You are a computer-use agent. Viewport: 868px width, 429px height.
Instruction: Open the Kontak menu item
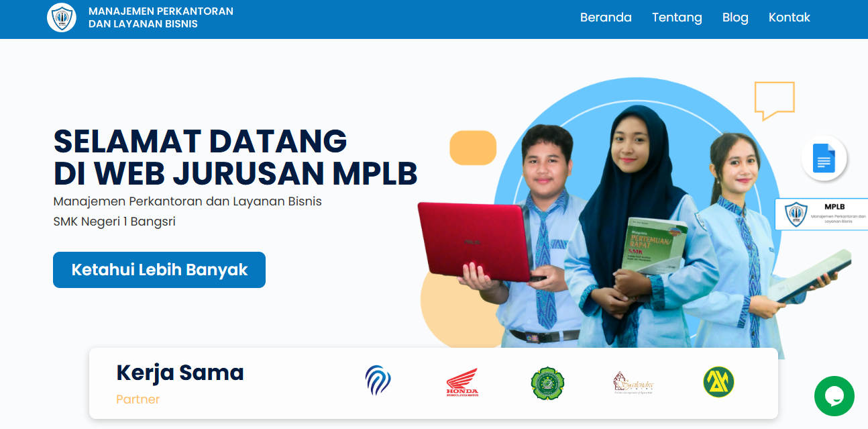pos(790,17)
